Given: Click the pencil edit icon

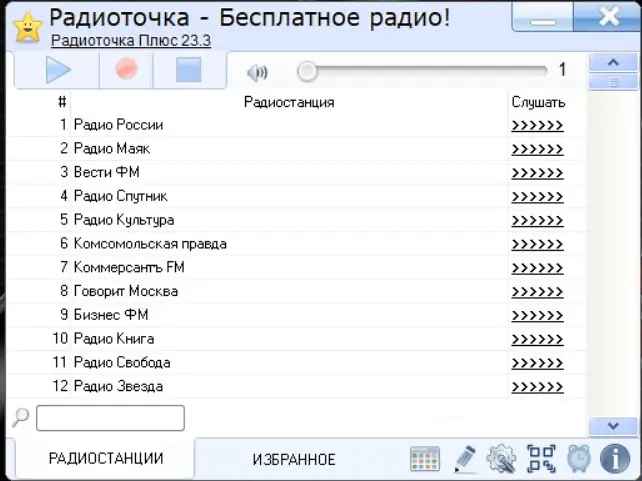Looking at the screenshot, I should tap(465, 458).
